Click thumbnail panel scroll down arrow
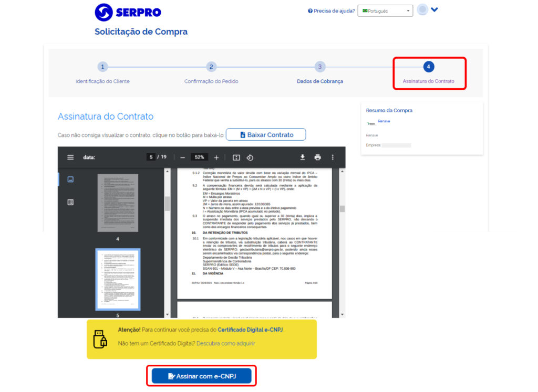The image size is (538, 392). point(167,314)
